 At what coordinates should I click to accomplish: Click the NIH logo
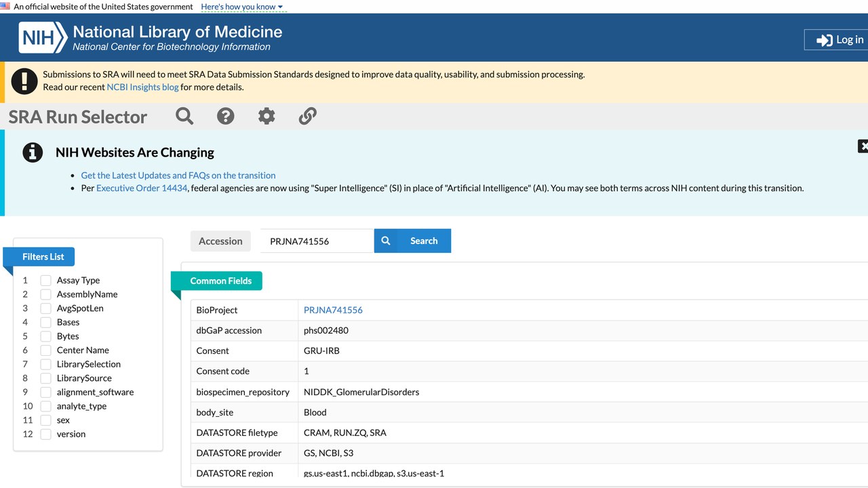point(43,38)
